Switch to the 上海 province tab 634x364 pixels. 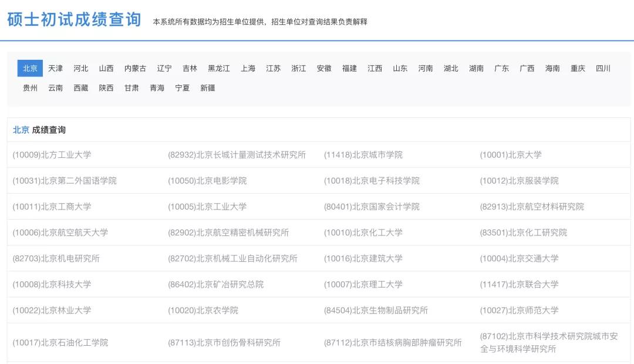coord(247,68)
